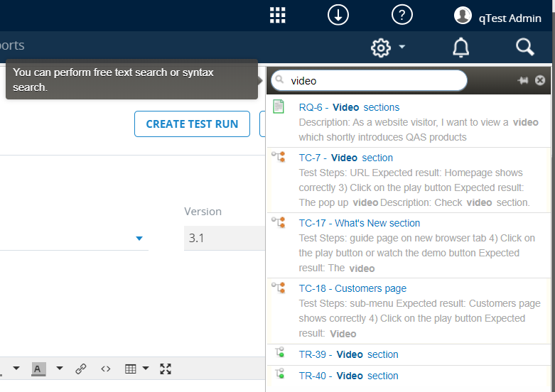The height and width of the screenshot is (392, 555).
Task: Open the qTest Admin user menu
Action: (x=499, y=18)
